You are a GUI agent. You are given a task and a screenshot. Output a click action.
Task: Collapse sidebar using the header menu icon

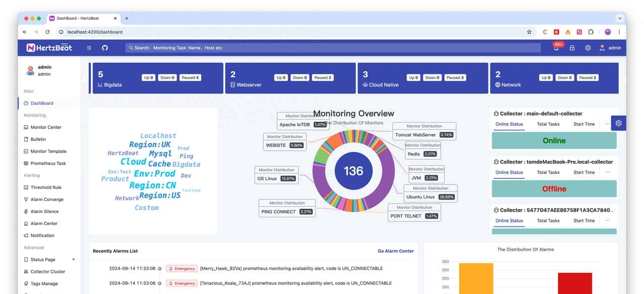89,48
